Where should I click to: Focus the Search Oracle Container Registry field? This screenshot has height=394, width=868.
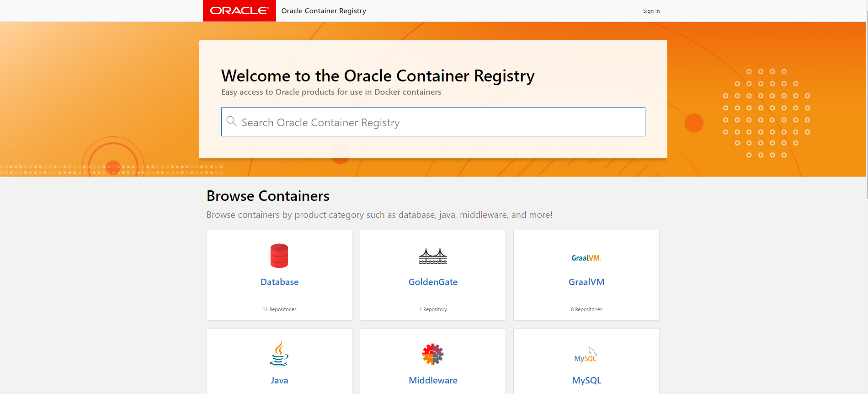[x=433, y=122]
